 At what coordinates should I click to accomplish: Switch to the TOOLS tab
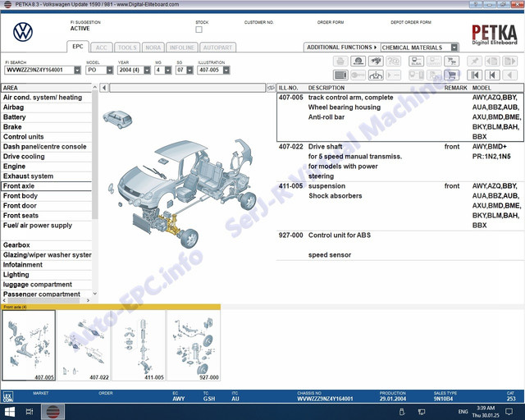click(127, 48)
